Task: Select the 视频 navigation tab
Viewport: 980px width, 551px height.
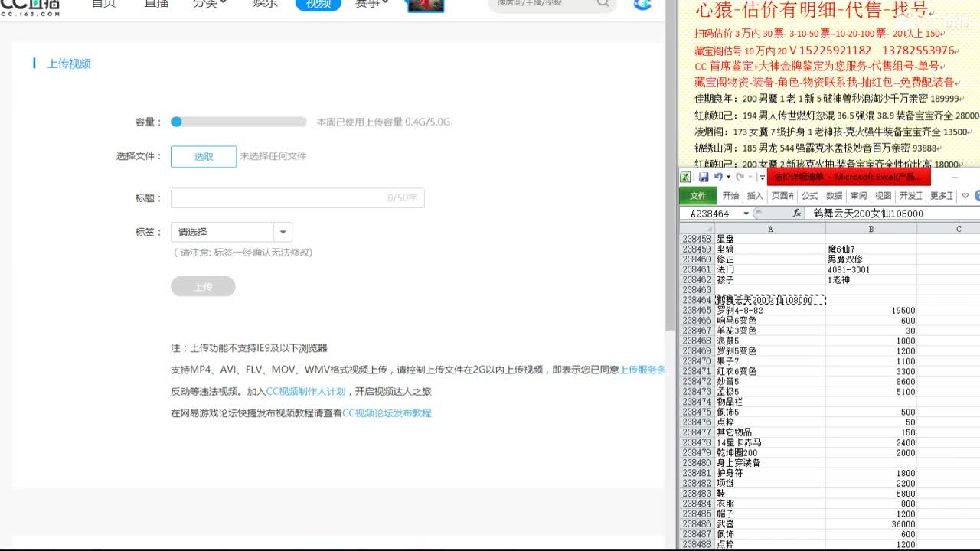Action: click(318, 4)
